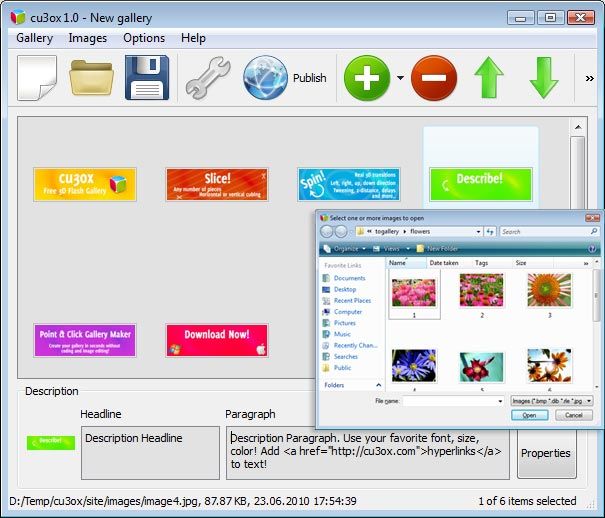Click the help question mark icon in dialog
Image resolution: width=605 pixels, height=518 pixels.
click(x=592, y=249)
